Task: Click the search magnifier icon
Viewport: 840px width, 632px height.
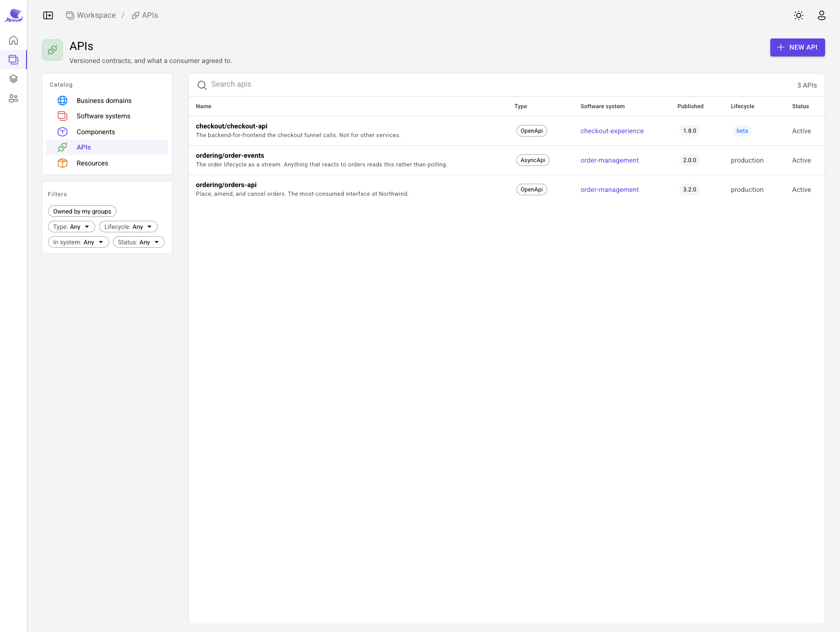Action: tap(202, 85)
